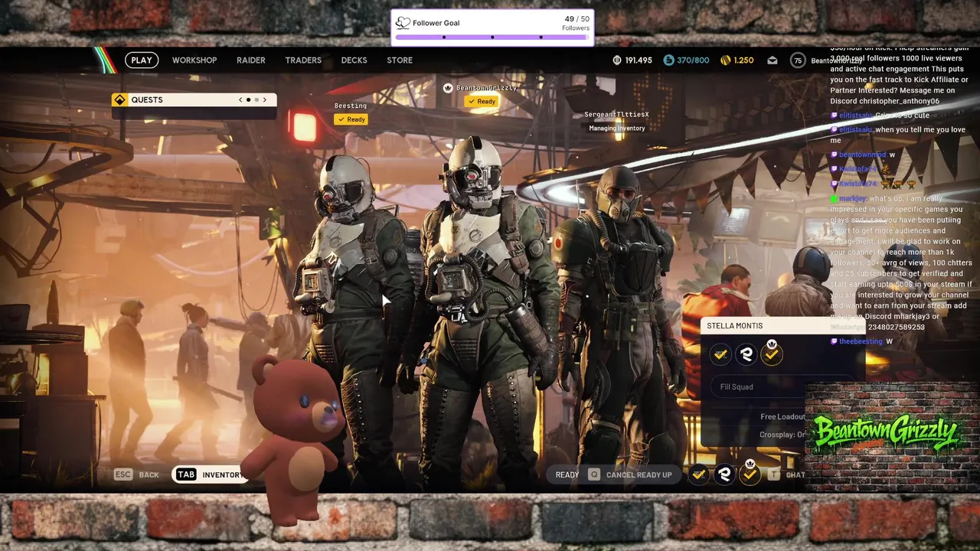Toggle the Crossplay setting
This screenshot has width=980, height=551.
point(782,435)
